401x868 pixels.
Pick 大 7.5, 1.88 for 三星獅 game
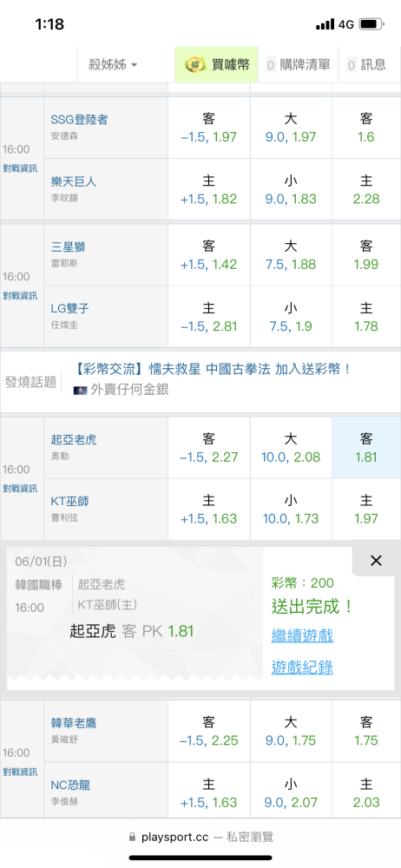coord(290,254)
